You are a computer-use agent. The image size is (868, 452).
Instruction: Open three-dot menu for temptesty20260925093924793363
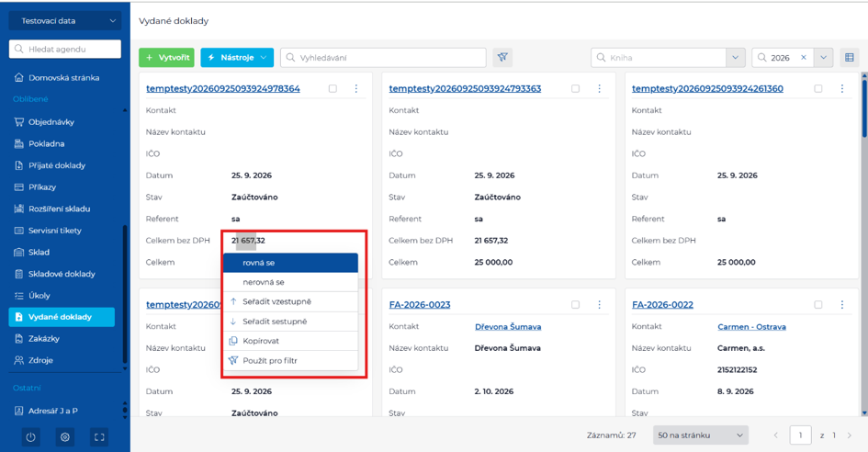(599, 88)
